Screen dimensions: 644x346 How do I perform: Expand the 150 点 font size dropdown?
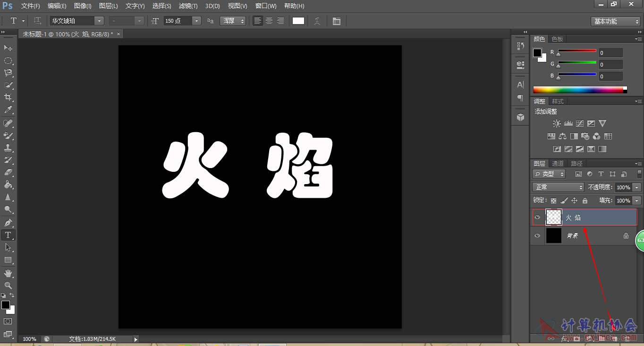tap(196, 21)
